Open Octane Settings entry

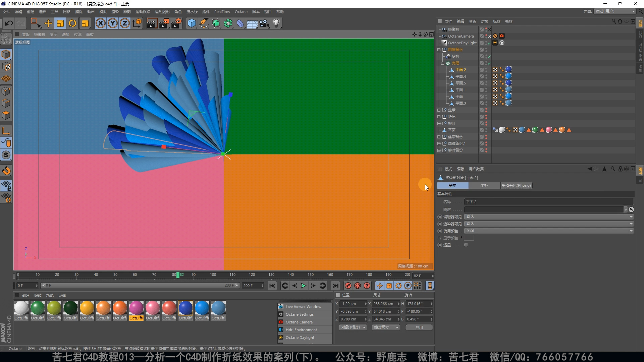pos(300,314)
